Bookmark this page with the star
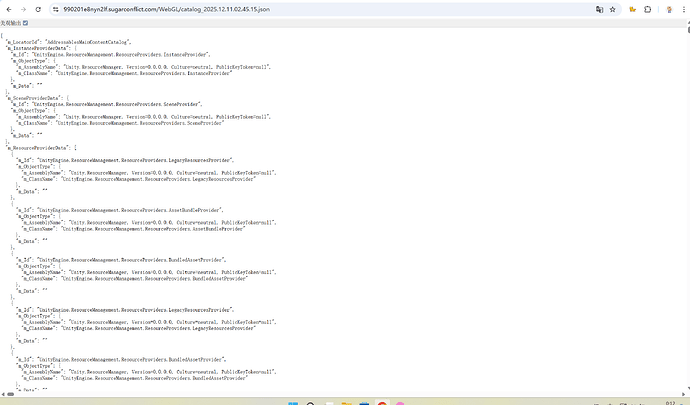This screenshot has height=405, width=690. (x=614, y=8)
